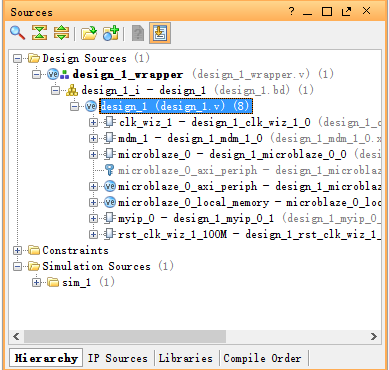
Task: Click the Expand All toolbar icon
Action: point(62,33)
